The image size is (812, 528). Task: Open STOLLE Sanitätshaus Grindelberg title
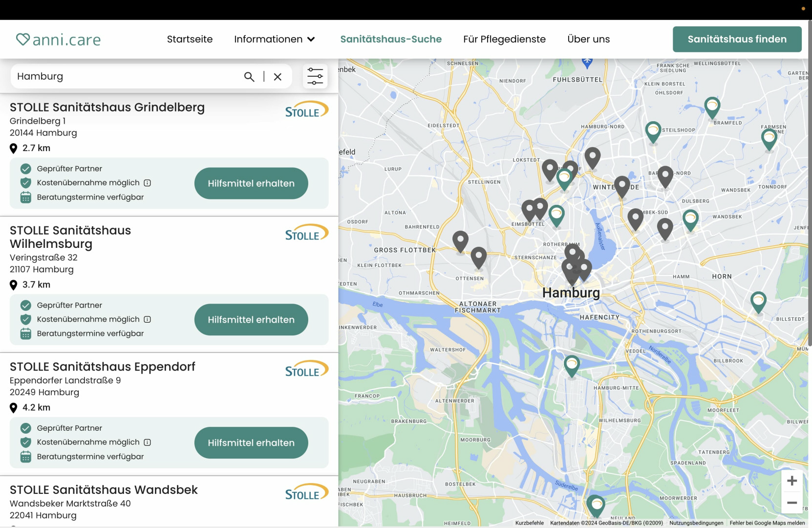pyautogui.click(x=107, y=108)
